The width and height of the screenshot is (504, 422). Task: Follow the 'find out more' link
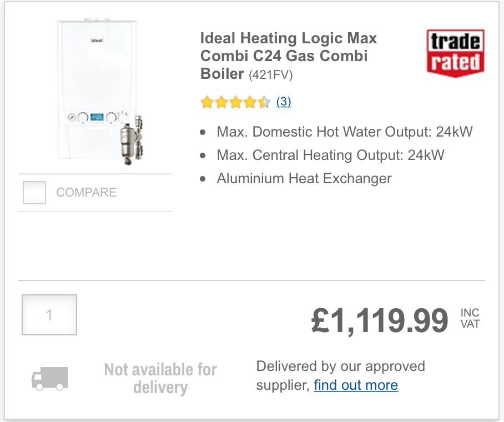(356, 385)
